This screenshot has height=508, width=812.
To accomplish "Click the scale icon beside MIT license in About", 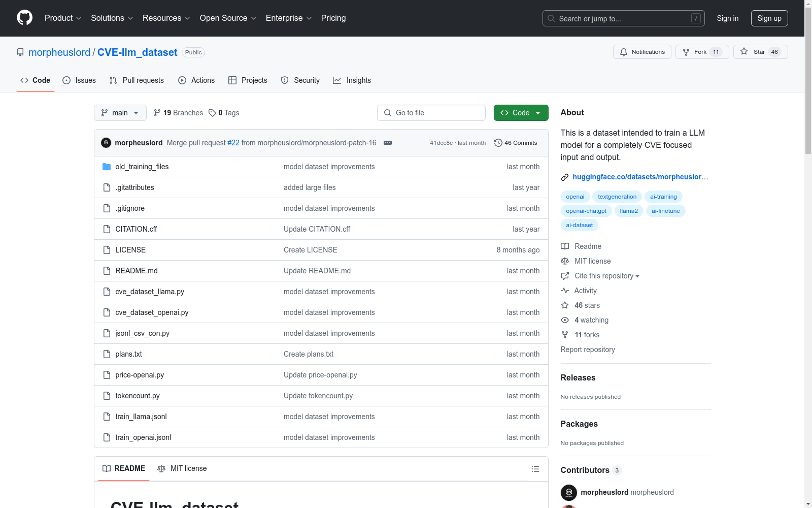I will 565,261.
